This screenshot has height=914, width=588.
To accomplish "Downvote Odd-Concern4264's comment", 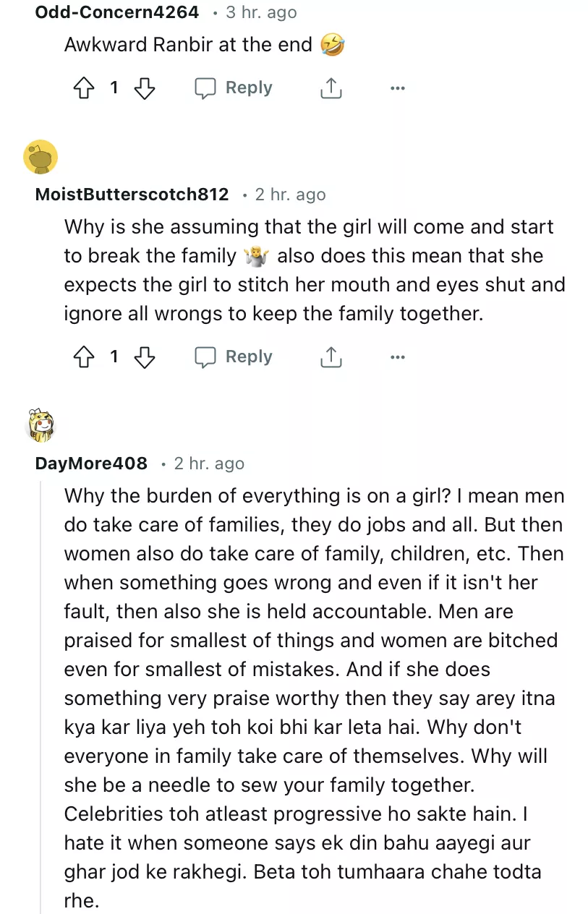I will click(x=145, y=88).
